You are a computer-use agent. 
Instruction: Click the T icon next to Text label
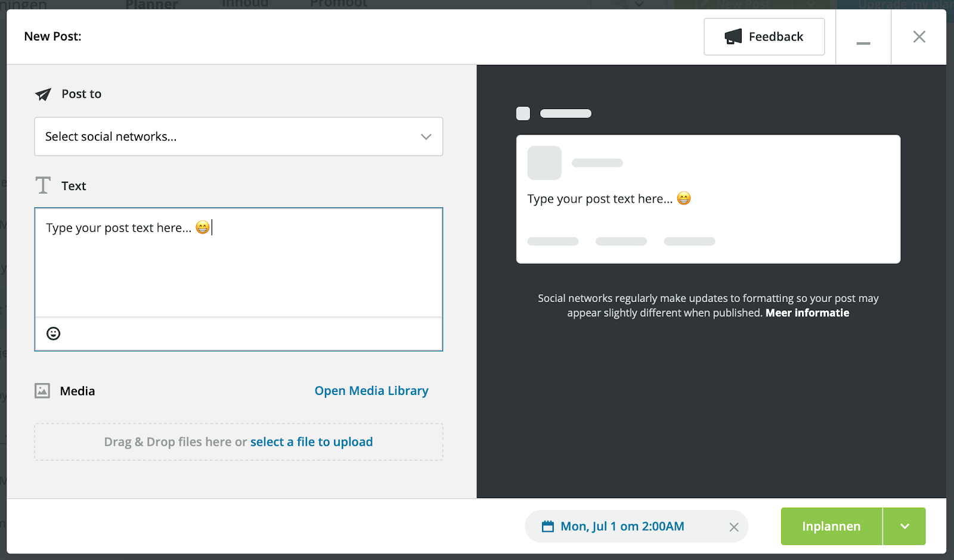coord(43,185)
